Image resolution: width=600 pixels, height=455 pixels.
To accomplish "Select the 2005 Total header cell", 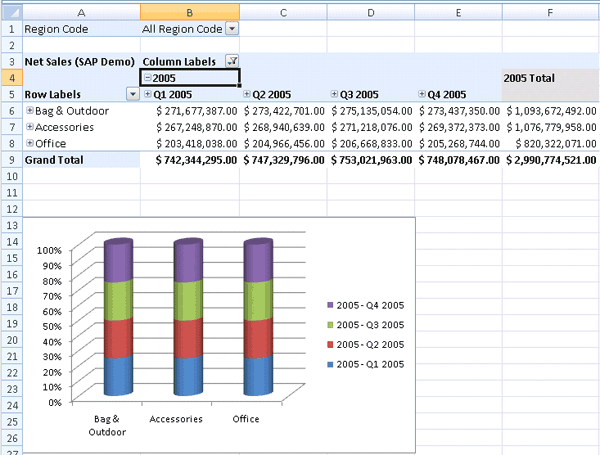I will click(x=549, y=78).
